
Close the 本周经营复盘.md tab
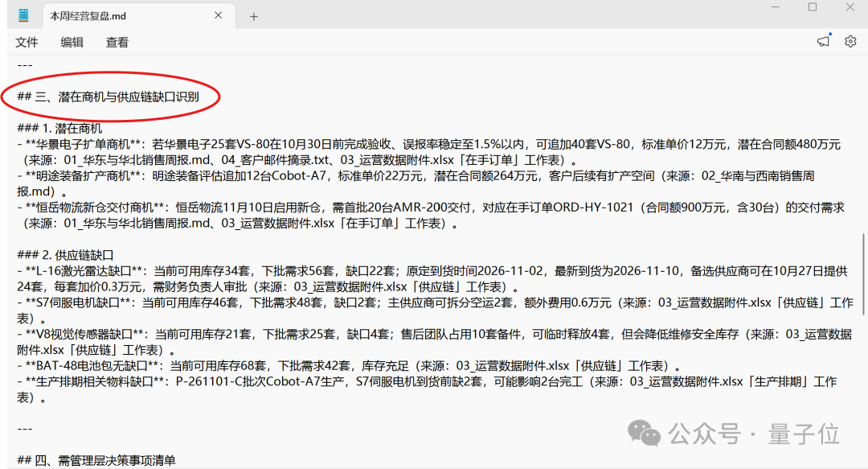(218, 15)
